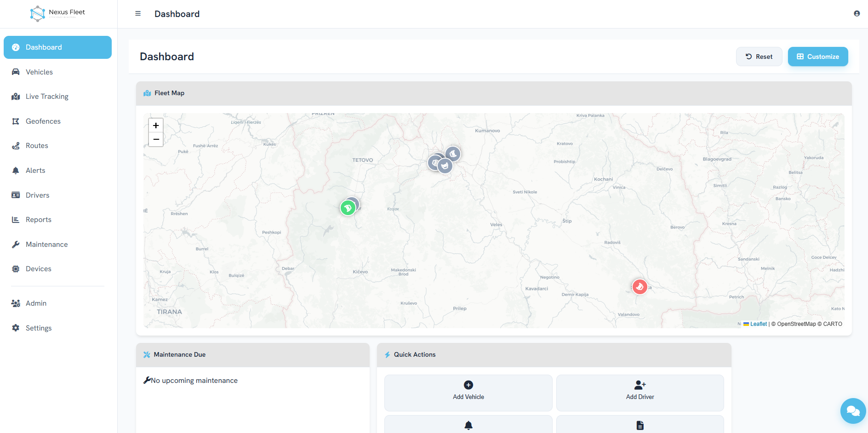
Task: Navigate to Maintenance page
Action: coord(57,245)
